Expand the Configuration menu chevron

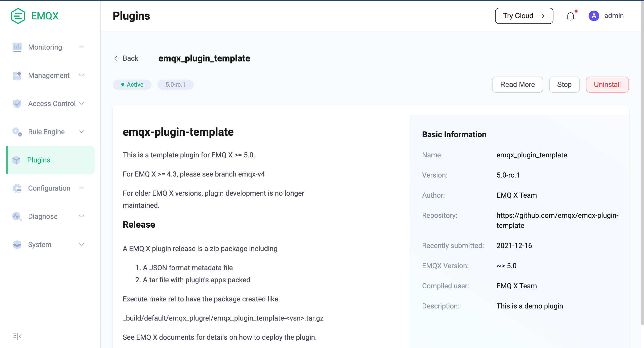click(x=82, y=188)
